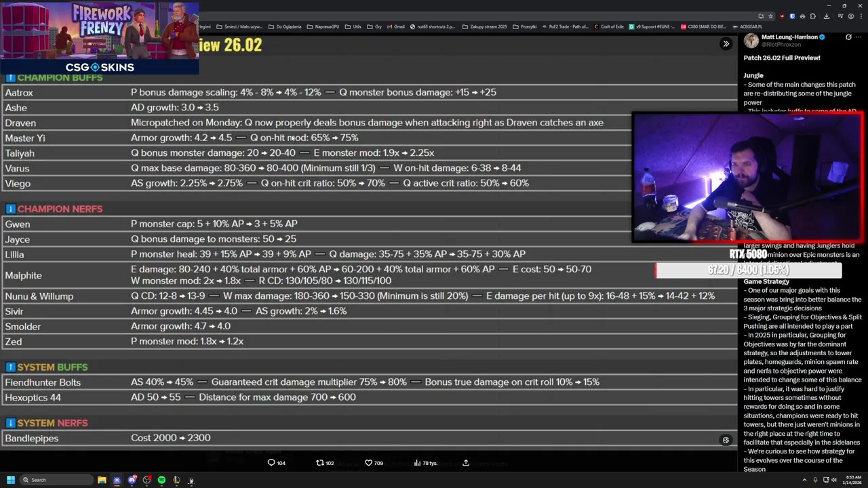Open the browser downloads icon
Screen dimensions: 868x488
pos(827,16)
